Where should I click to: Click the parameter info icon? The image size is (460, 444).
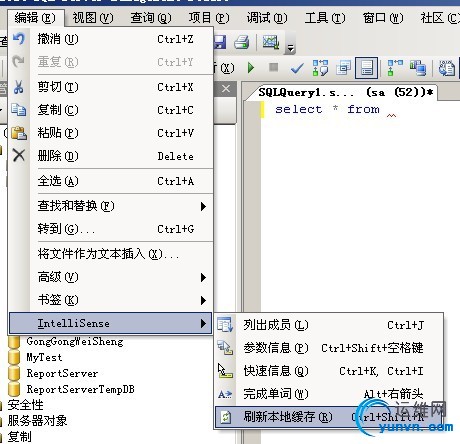[225, 348]
